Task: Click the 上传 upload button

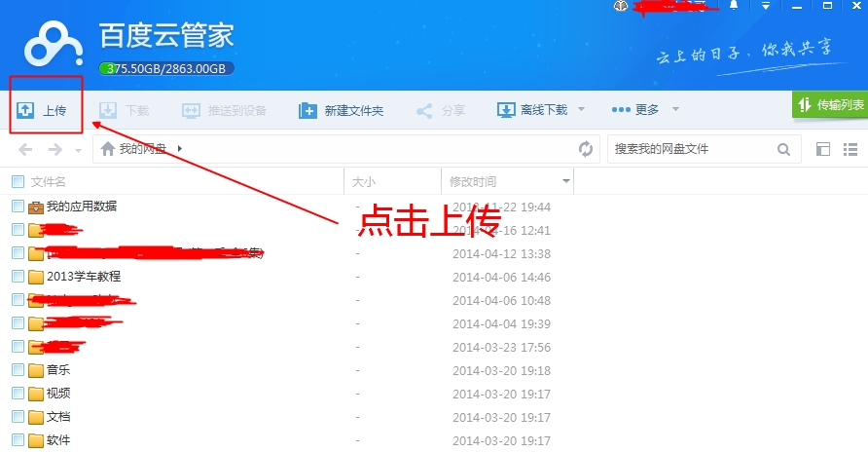Action: 42,110
